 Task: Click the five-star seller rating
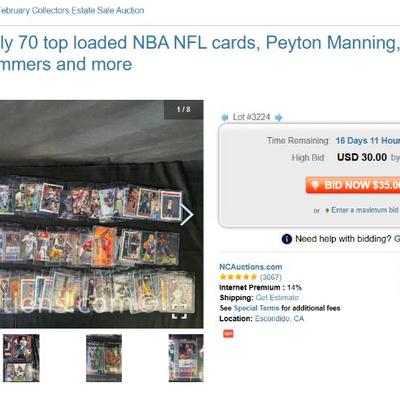(238, 277)
